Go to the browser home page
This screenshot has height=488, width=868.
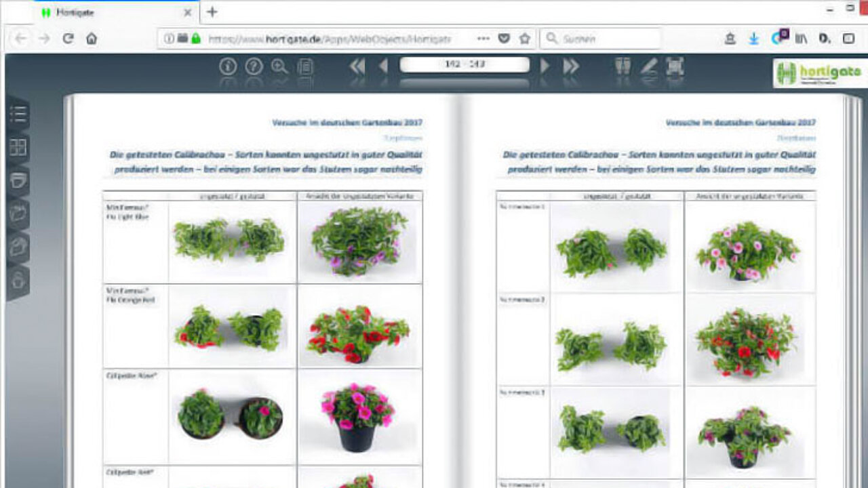point(92,39)
